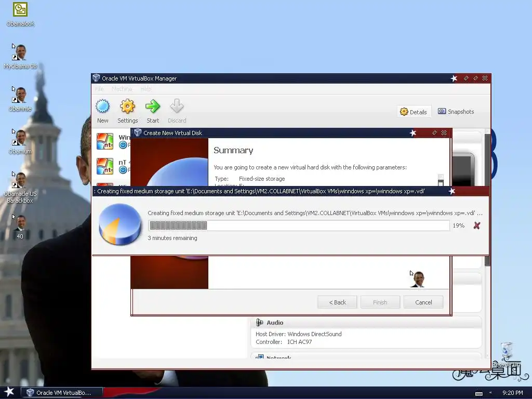The height and width of the screenshot is (399, 532).
Task: Click the star in VirtualBox Manager title bar
Action: pyautogui.click(x=454, y=78)
